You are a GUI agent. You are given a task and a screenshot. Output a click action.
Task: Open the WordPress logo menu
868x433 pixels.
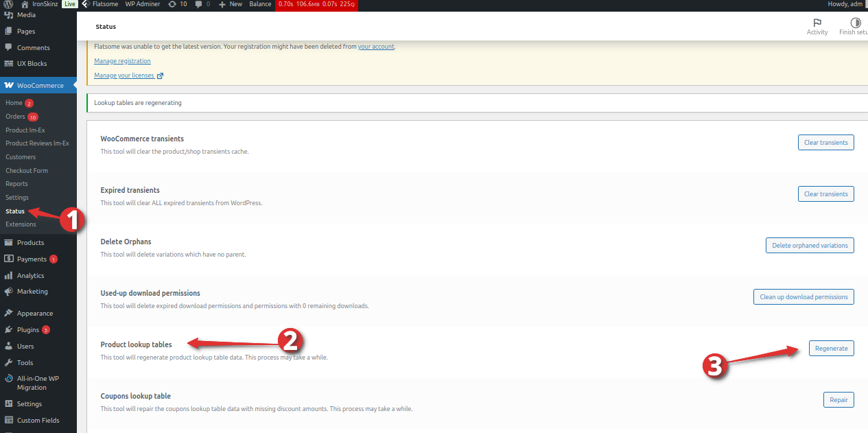tap(8, 4)
